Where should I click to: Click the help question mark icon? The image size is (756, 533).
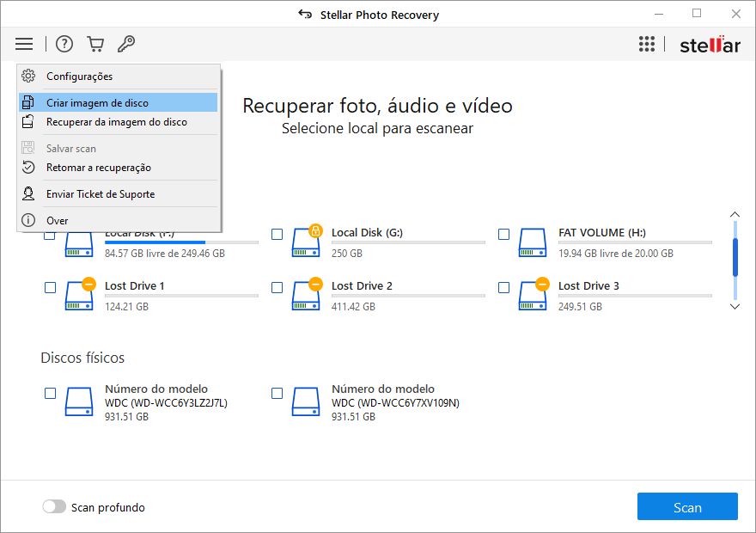click(64, 44)
